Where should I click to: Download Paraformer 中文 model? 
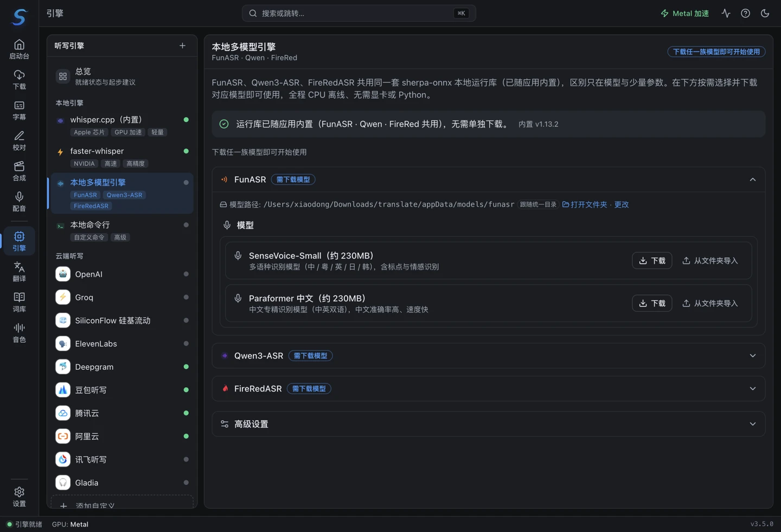(x=652, y=303)
